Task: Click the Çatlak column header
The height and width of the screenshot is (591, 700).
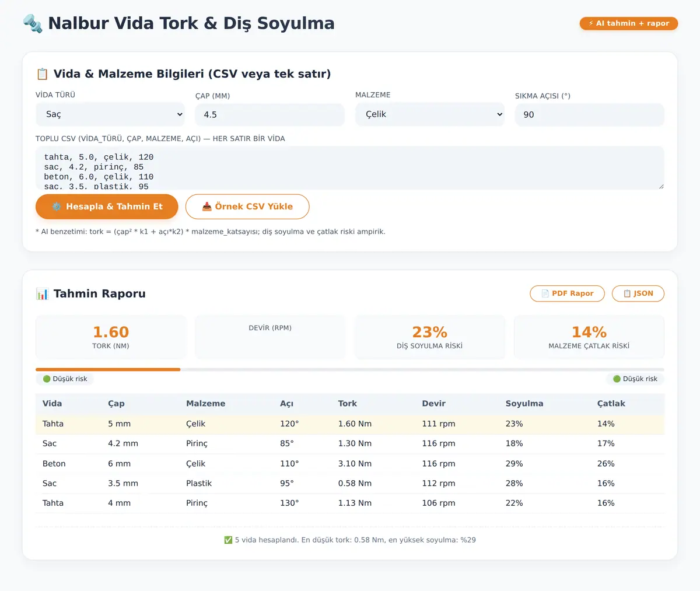Action: point(611,404)
